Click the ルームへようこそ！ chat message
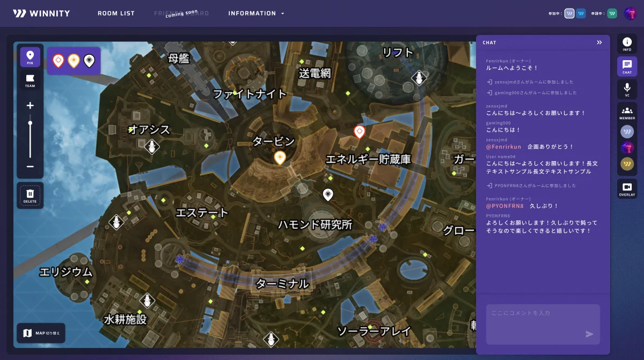The height and width of the screenshot is (360, 644). (x=512, y=68)
